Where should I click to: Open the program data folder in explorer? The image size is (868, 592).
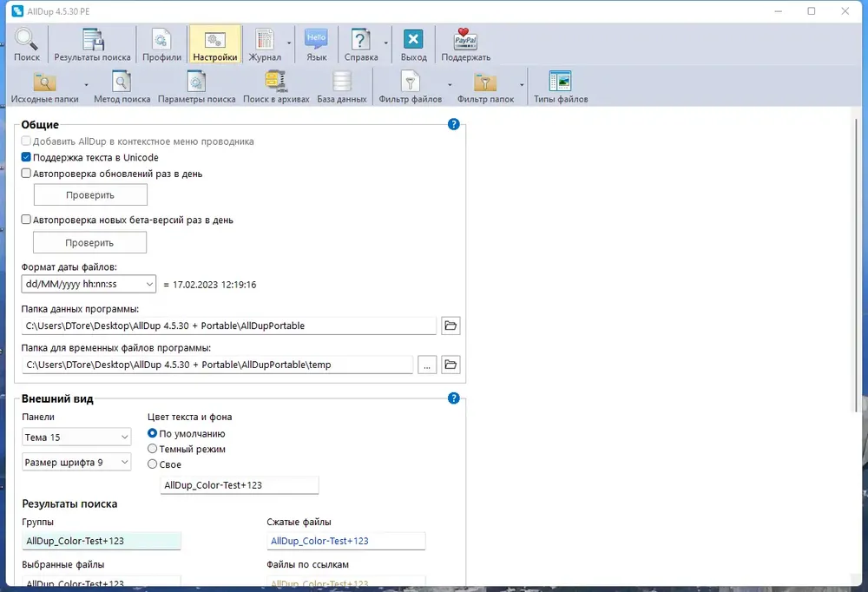[x=450, y=326]
